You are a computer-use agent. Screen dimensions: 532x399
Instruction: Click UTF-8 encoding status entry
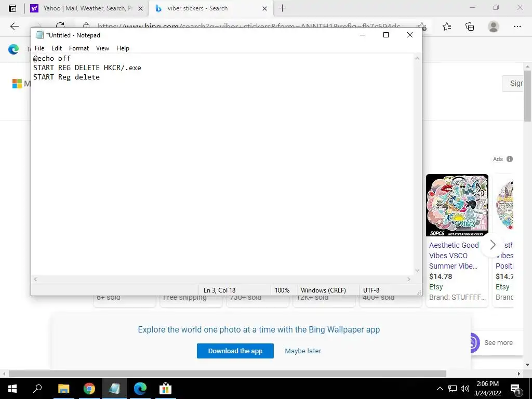371,290
